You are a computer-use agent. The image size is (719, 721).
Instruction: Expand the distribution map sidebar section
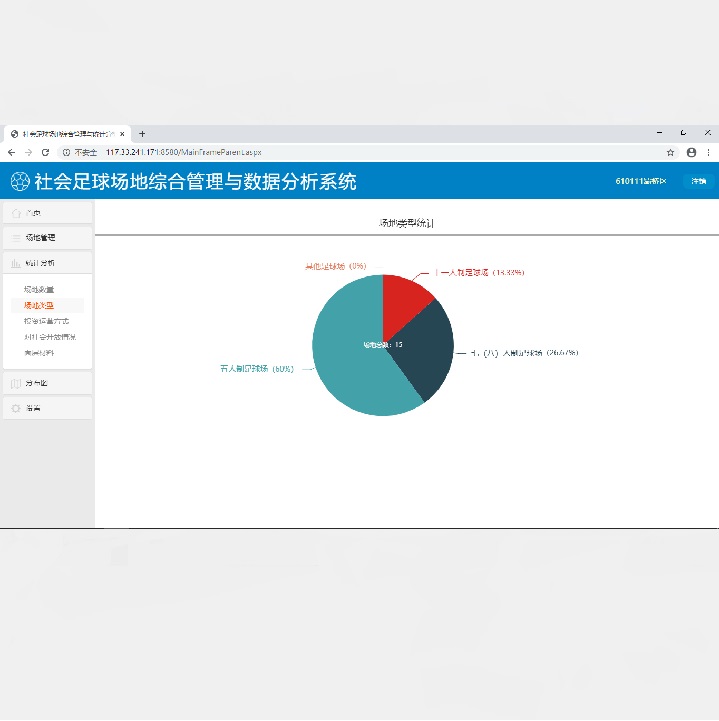click(48, 383)
